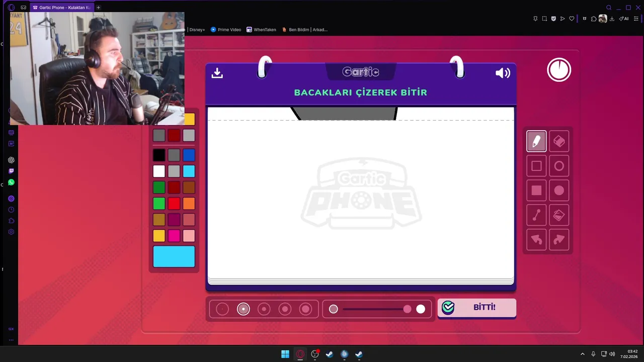Viewport: 644px width, 362px height.
Task: Choose the second brush size
Action: pyautogui.click(x=244, y=309)
